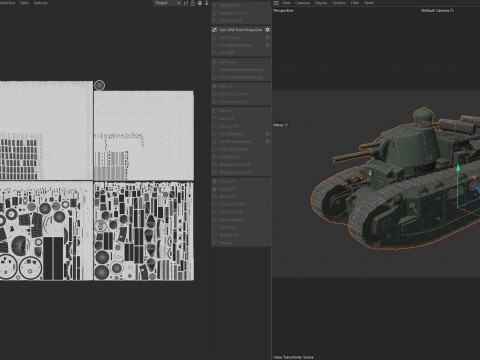
Task: Open the Selection menu
Action: coord(7,3)
